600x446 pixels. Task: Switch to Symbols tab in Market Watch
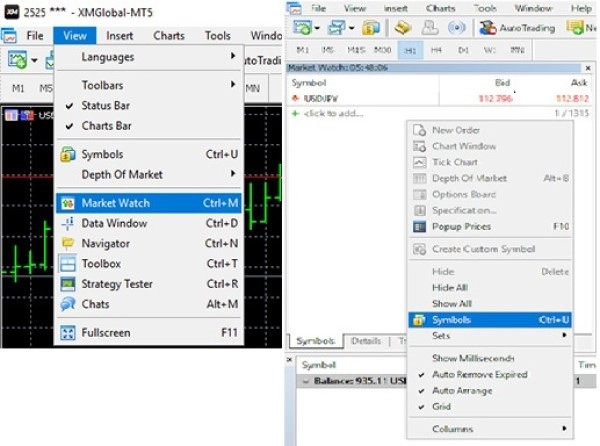coord(315,341)
